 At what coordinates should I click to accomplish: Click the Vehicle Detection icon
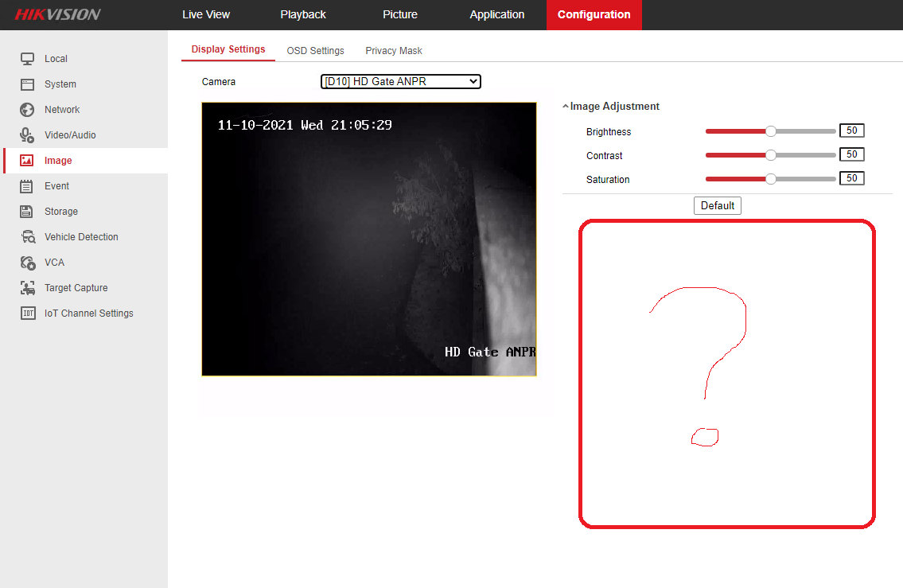pyautogui.click(x=28, y=237)
